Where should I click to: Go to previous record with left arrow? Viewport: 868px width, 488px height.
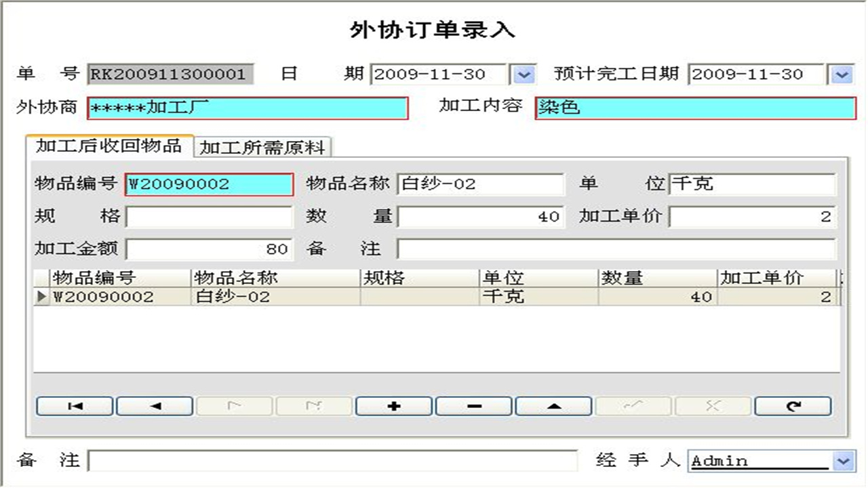pyautogui.click(x=155, y=406)
